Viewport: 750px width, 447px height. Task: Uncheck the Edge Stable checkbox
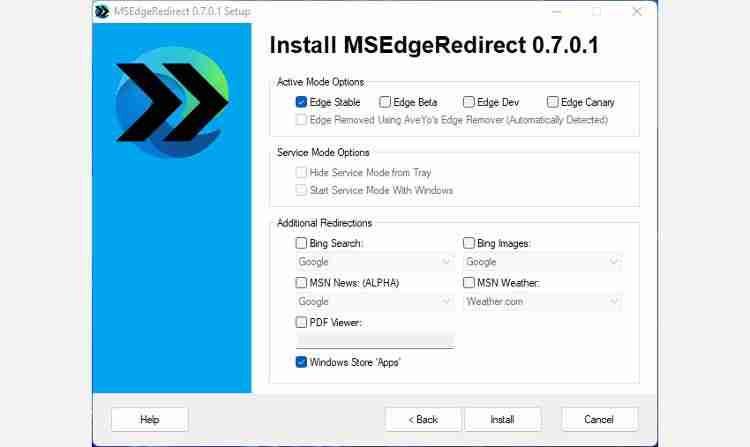point(301,102)
